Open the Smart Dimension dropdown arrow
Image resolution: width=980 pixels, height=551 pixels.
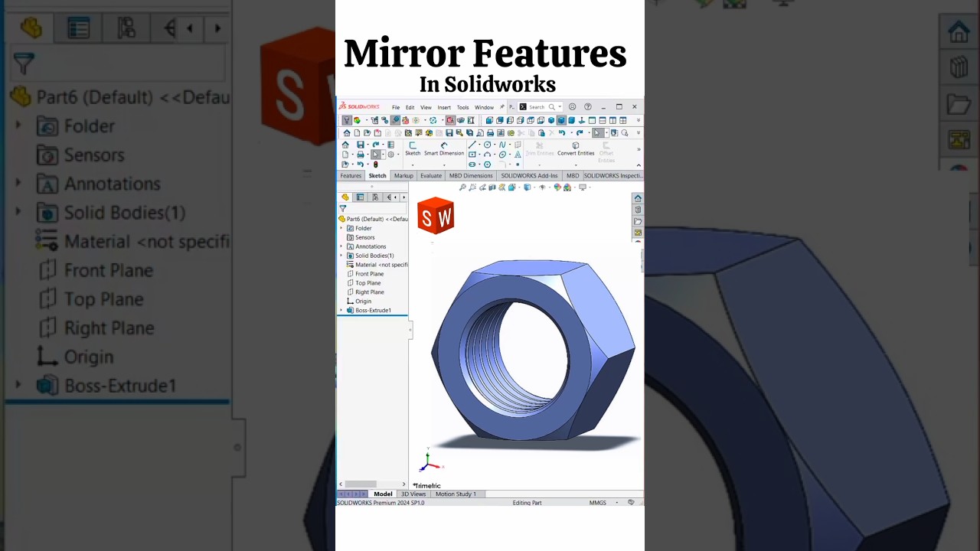click(444, 165)
